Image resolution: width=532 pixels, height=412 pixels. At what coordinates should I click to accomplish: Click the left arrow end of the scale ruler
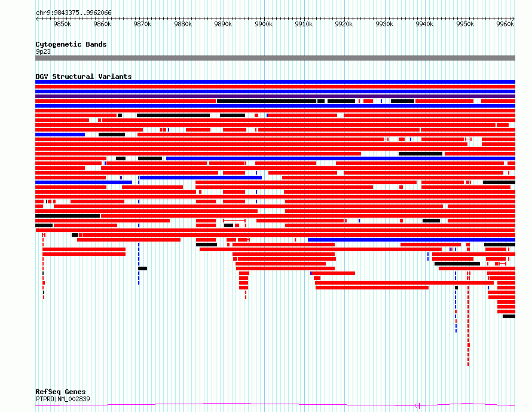coord(37,19)
